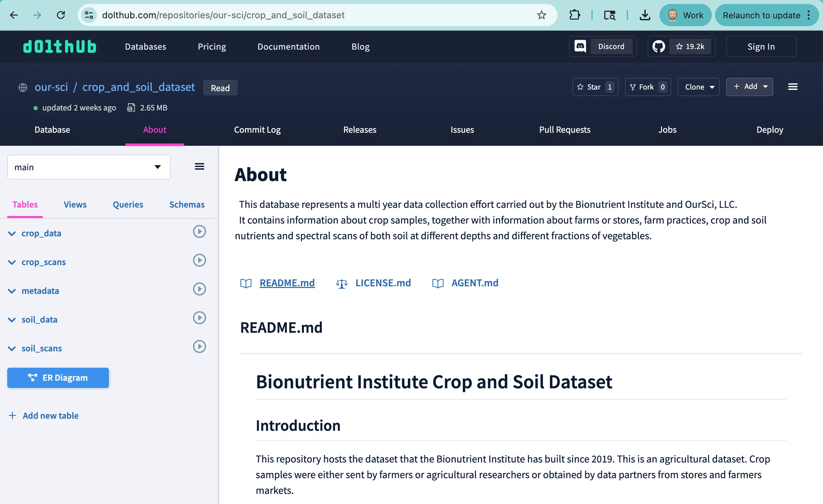
Task: Click the ER Diagram button
Action: pos(58,378)
